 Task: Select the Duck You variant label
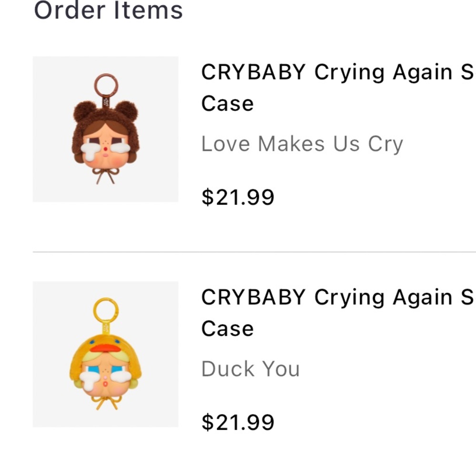pyautogui.click(x=251, y=369)
